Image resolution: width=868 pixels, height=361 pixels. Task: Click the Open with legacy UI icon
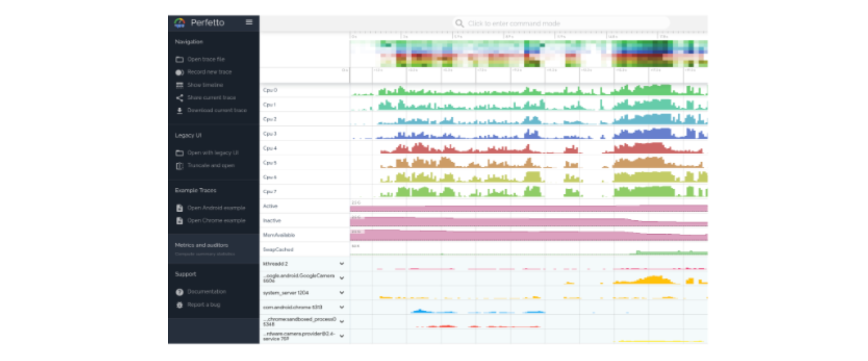[x=179, y=153]
